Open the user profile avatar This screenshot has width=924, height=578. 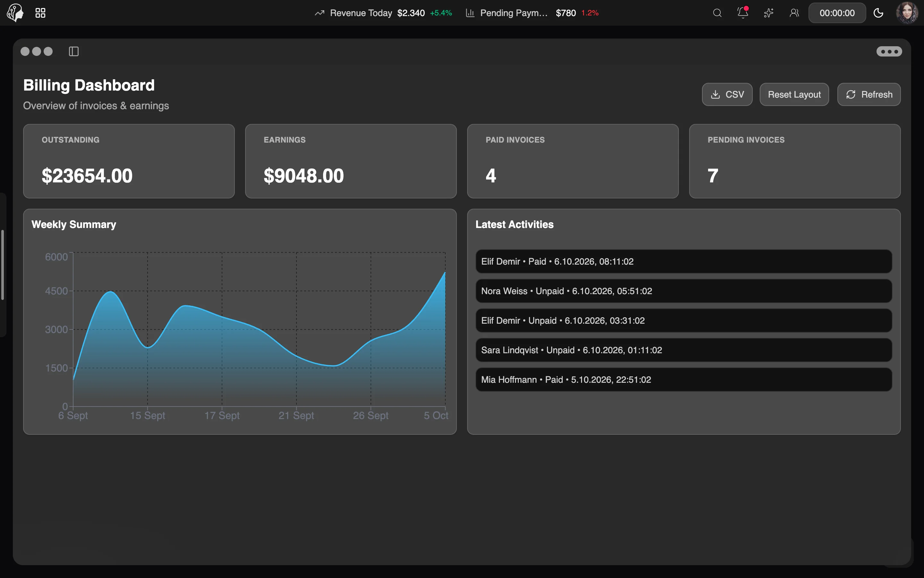(907, 13)
